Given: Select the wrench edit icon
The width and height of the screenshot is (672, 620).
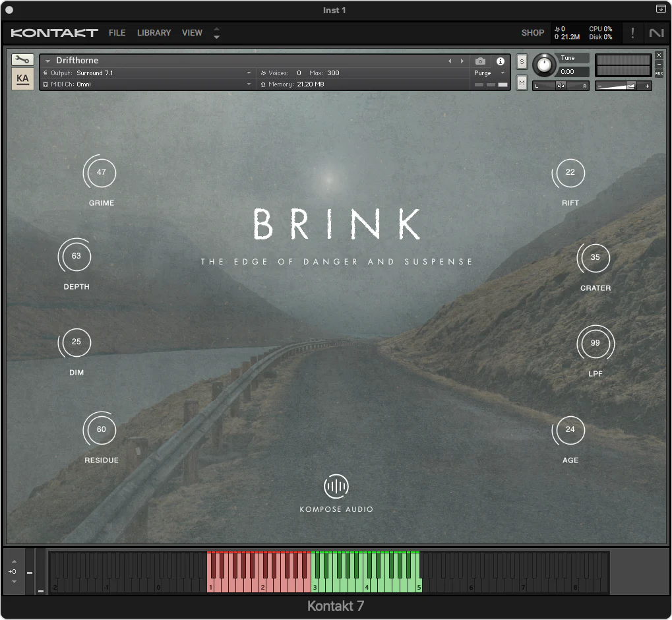Looking at the screenshot, I should tap(22, 59).
